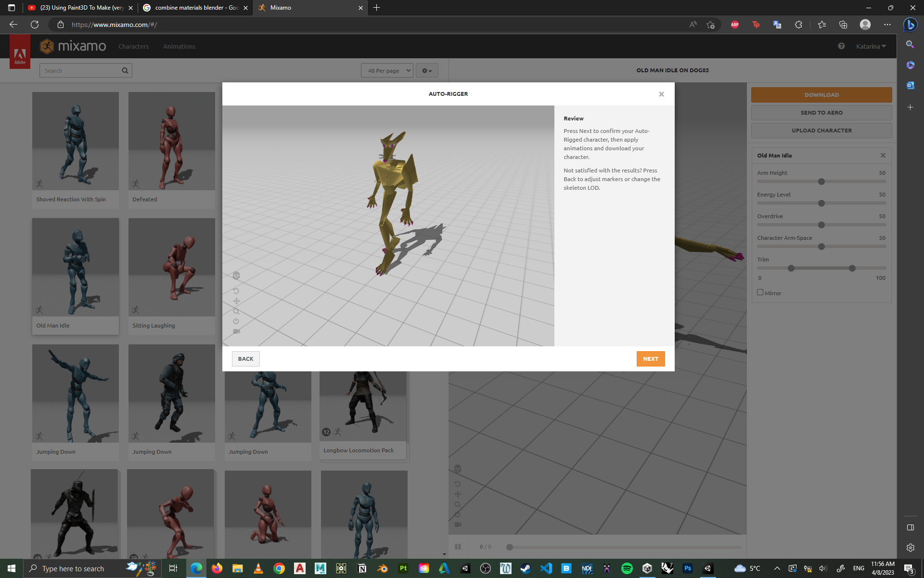The width and height of the screenshot is (924, 578).
Task: Open the Animations tab
Action: 179,46
